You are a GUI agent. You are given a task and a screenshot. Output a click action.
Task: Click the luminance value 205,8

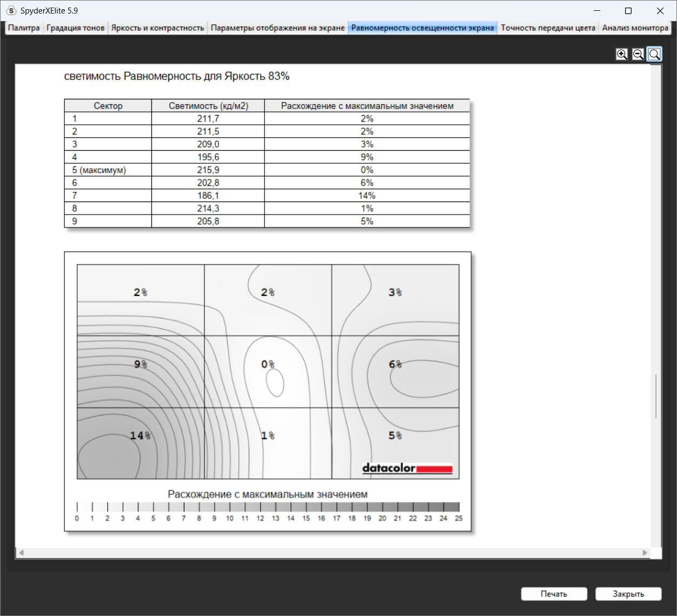208,221
